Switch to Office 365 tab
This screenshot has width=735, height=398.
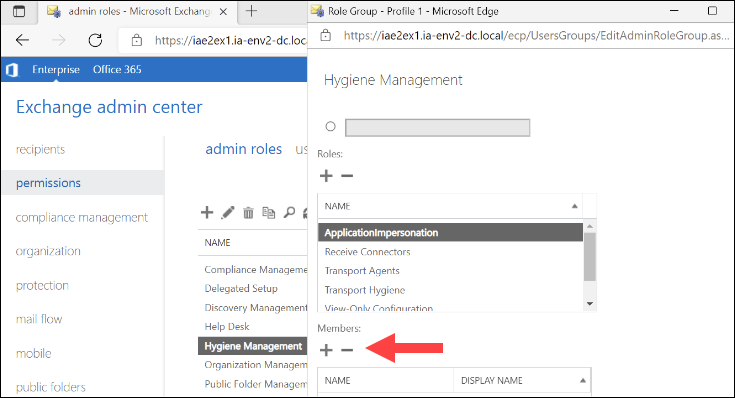pyautogui.click(x=117, y=69)
